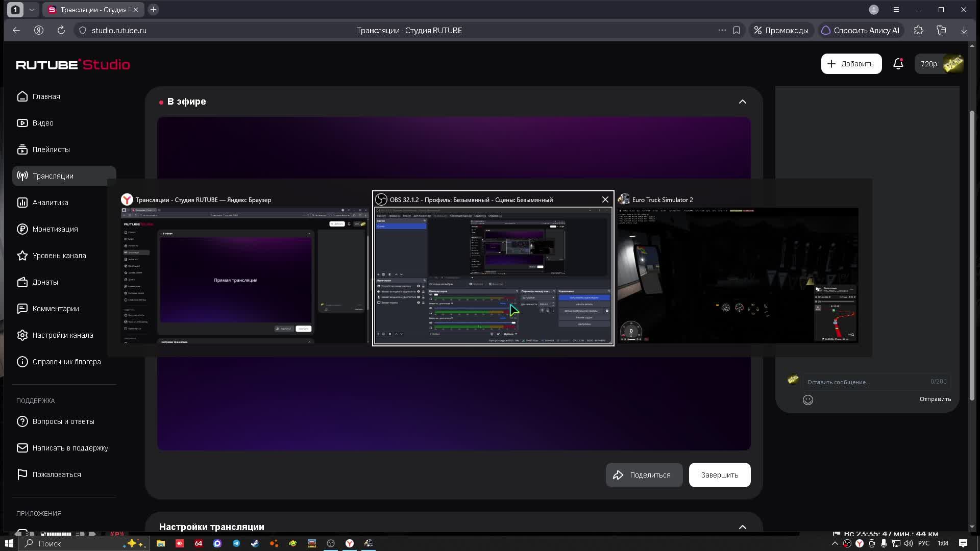Open the 720p channel profile menu

[939, 64]
